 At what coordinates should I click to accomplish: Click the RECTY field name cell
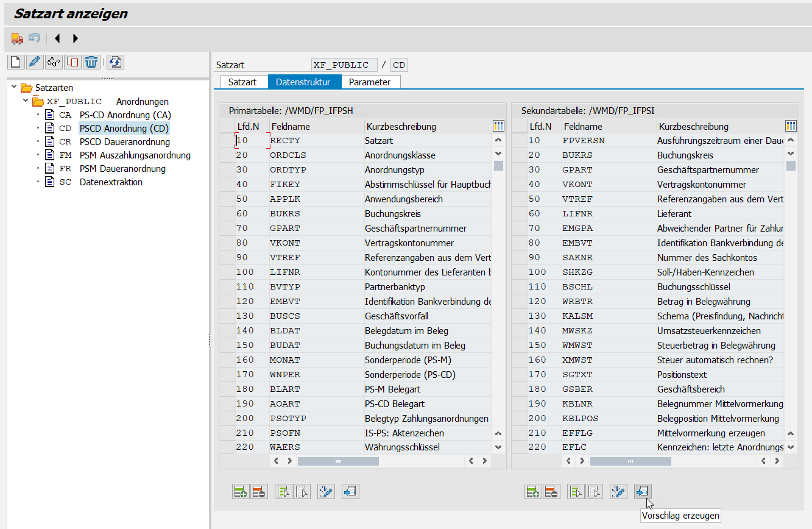coord(285,141)
